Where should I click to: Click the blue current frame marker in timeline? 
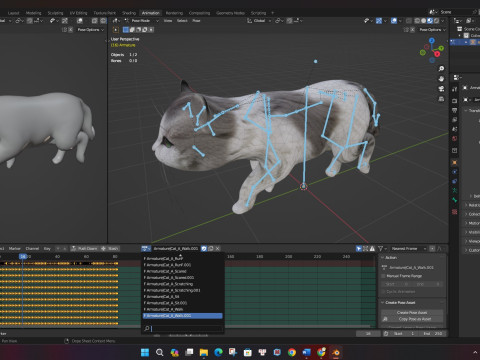(x=23, y=256)
